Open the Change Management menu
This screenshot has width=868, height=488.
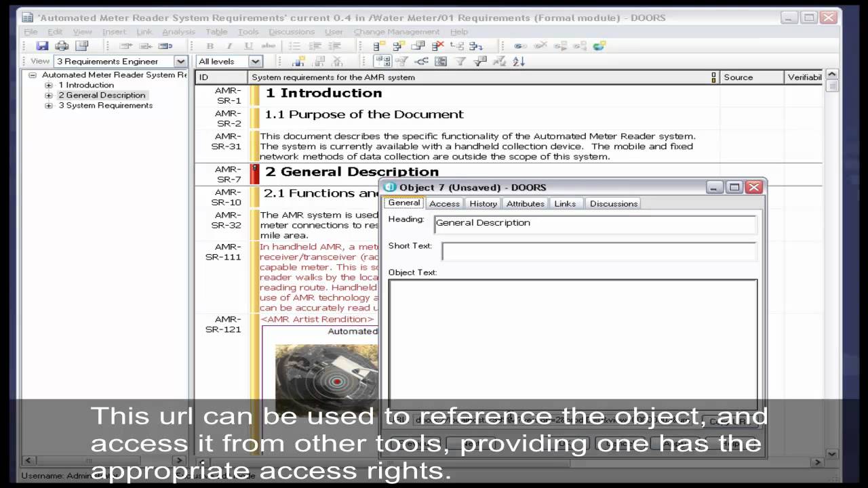tap(397, 32)
